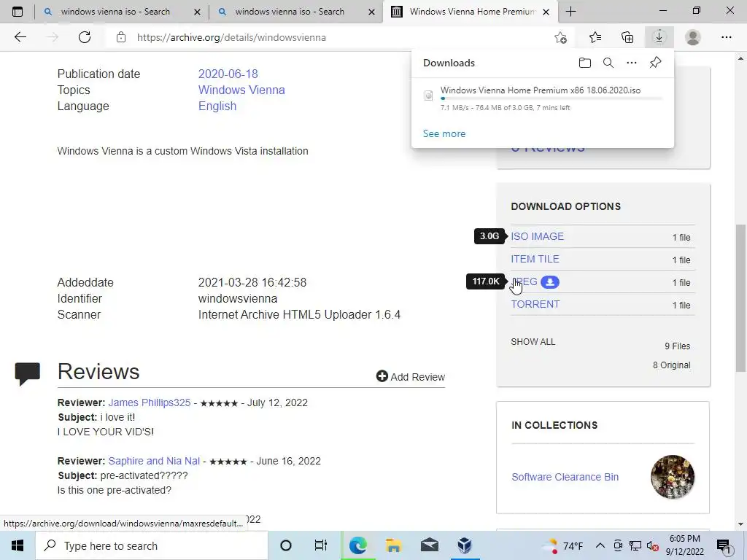Click '9 Files' text in download options
This screenshot has width=747, height=560.
point(678,346)
